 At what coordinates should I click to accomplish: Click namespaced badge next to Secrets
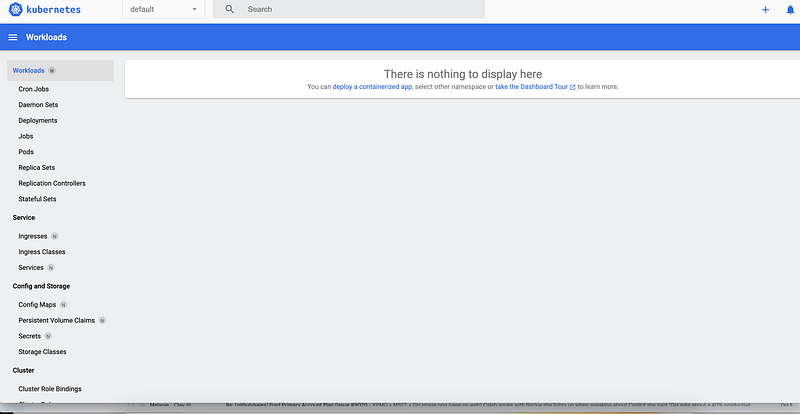tap(48, 336)
